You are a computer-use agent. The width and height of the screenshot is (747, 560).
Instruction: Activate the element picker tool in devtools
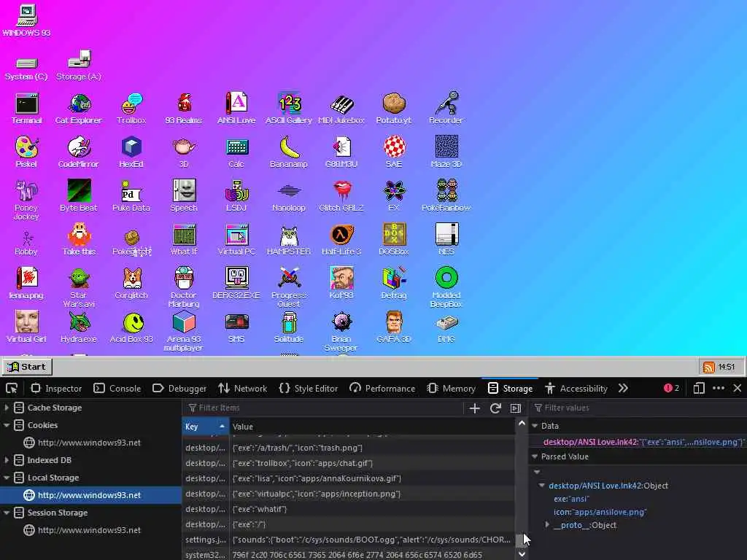(12, 389)
